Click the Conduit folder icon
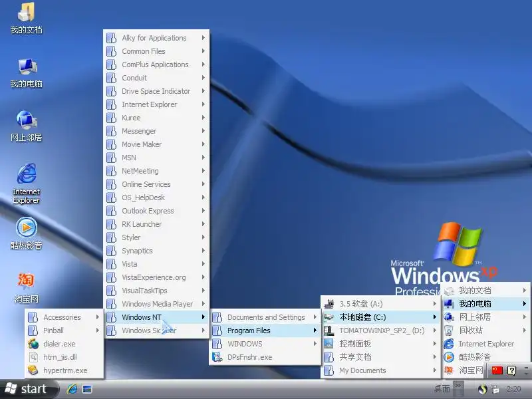This screenshot has width=532, height=399. click(112, 78)
